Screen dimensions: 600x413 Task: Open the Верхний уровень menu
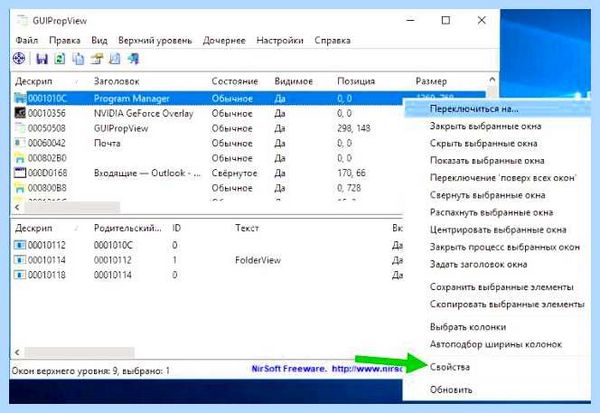[x=155, y=41]
